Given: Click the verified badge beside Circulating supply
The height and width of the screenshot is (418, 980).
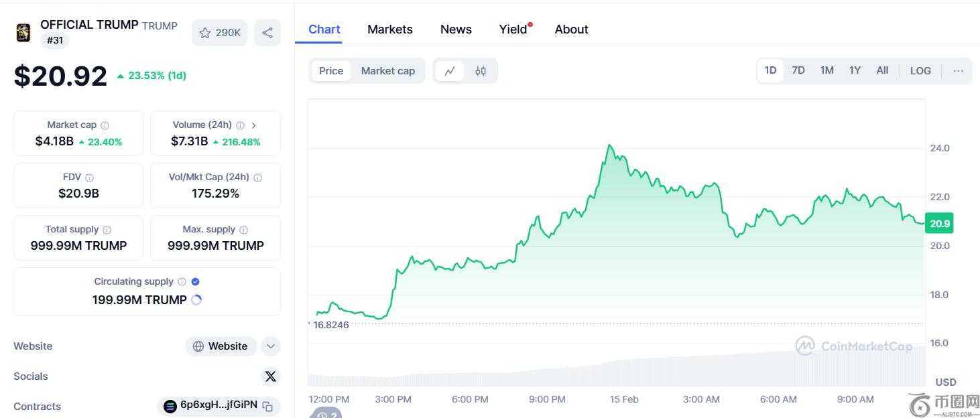Looking at the screenshot, I should click(x=196, y=282).
